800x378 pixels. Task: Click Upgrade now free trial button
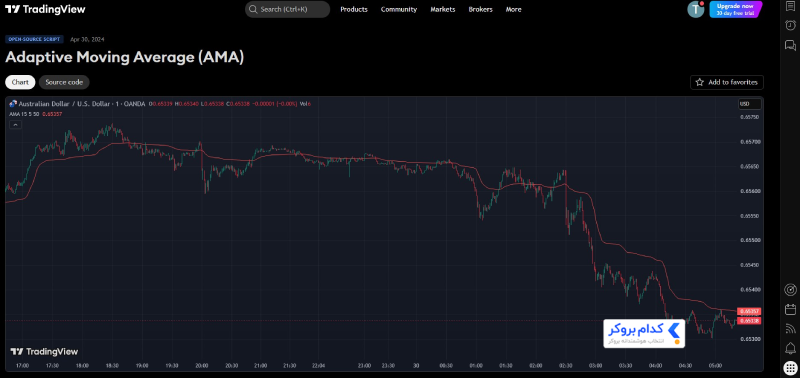click(x=735, y=9)
